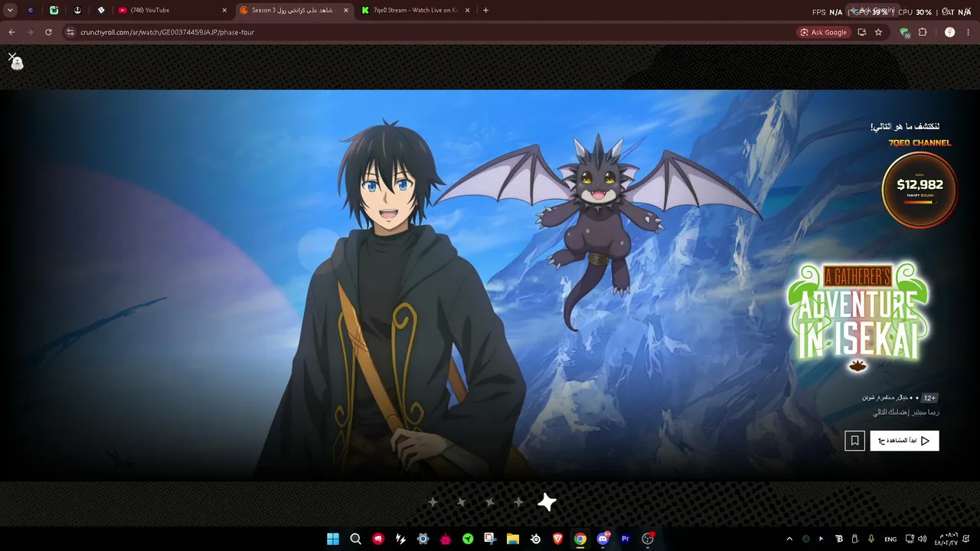View site information for crunchyroll.com
The image size is (980, 551).
click(x=70, y=32)
